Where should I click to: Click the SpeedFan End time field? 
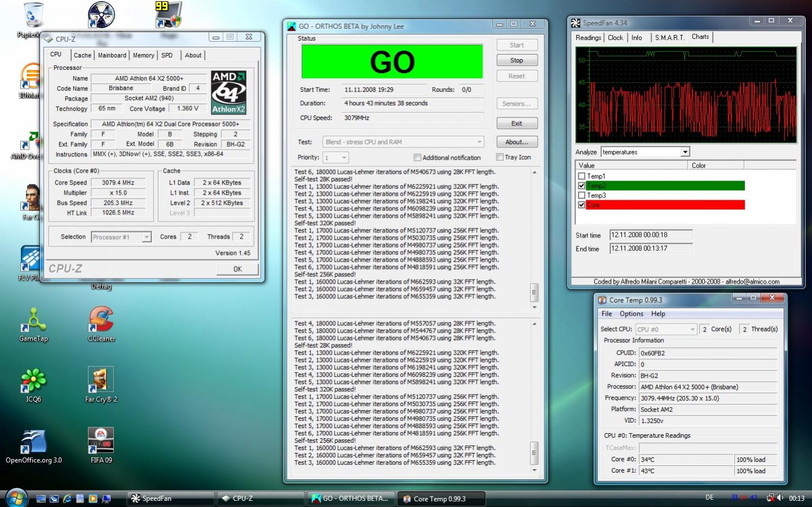[651, 249]
